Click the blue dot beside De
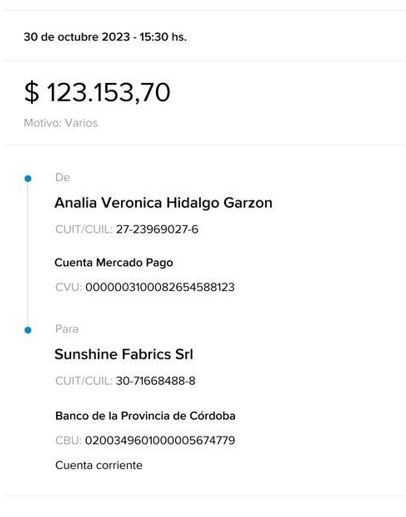Screen dimensions: 406x517 [28, 179]
